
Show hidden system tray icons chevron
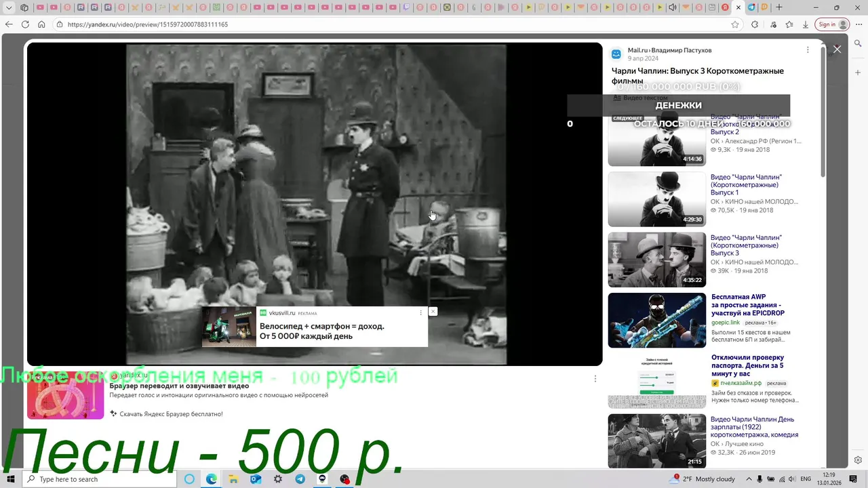(749, 479)
